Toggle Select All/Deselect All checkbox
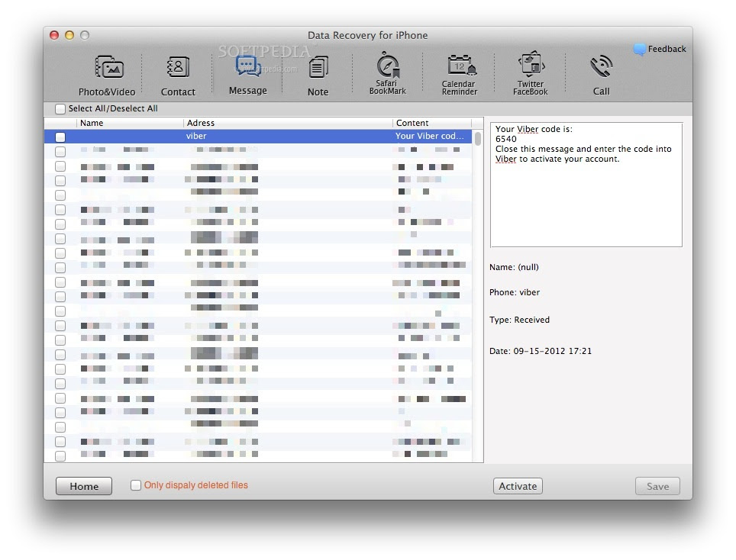This screenshot has width=736, height=560. click(x=60, y=109)
